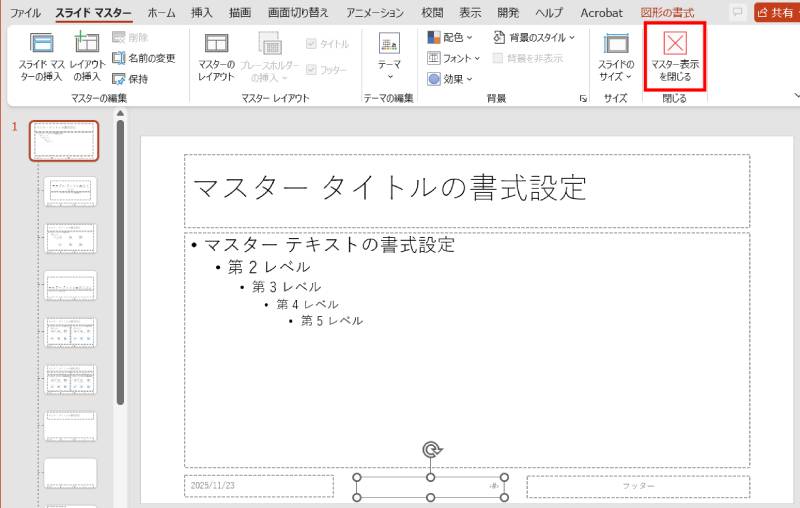
Task: Switch to the Help (ヘルプ) tab
Action: pyautogui.click(x=549, y=13)
